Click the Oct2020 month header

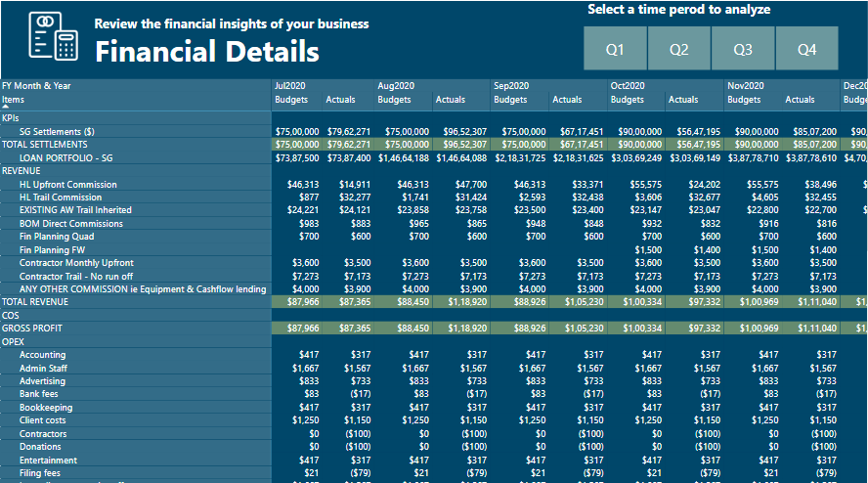pyautogui.click(x=628, y=86)
